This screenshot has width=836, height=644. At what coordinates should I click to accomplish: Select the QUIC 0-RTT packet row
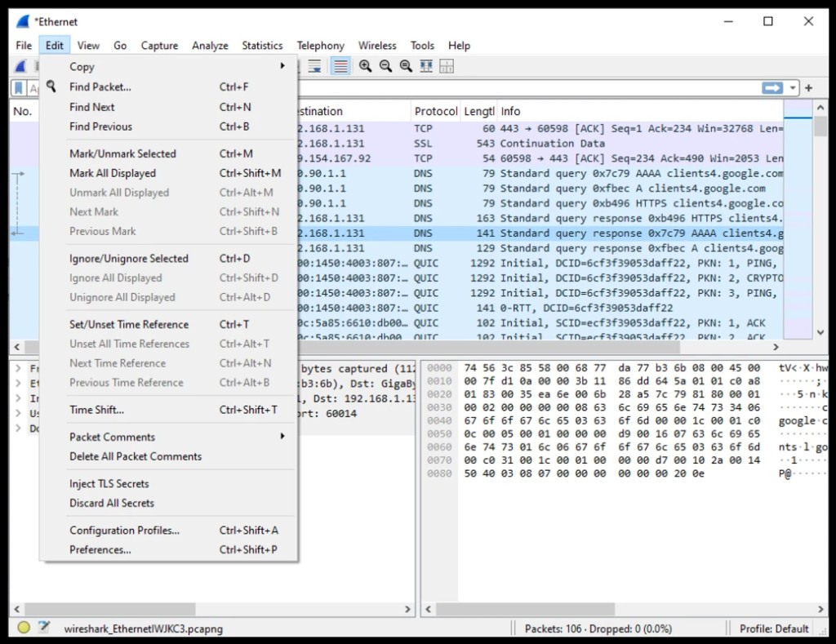pos(540,308)
